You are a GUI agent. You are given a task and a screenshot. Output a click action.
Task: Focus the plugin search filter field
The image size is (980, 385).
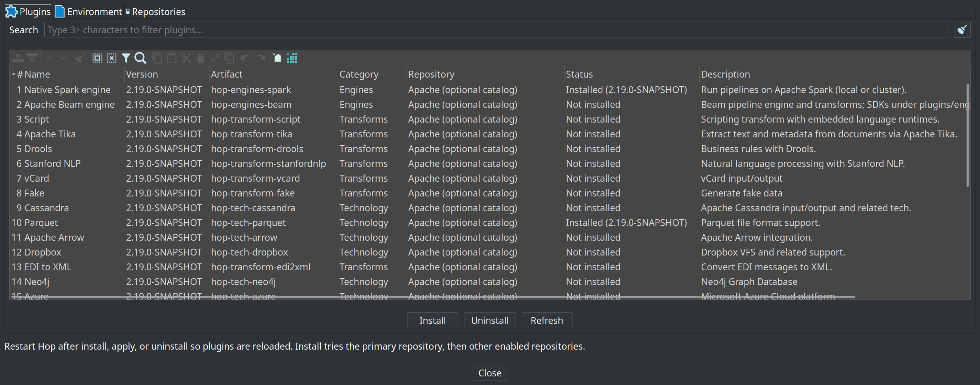click(x=496, y=30)
